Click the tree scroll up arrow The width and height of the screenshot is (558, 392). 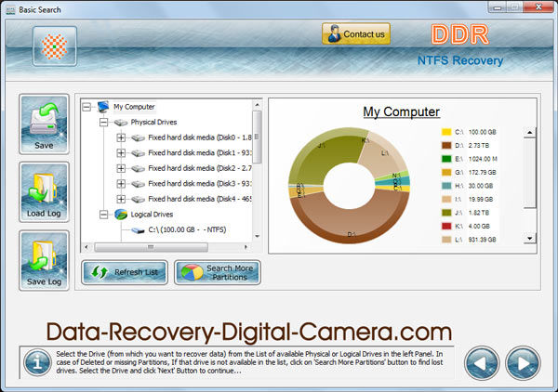(257, 105)
